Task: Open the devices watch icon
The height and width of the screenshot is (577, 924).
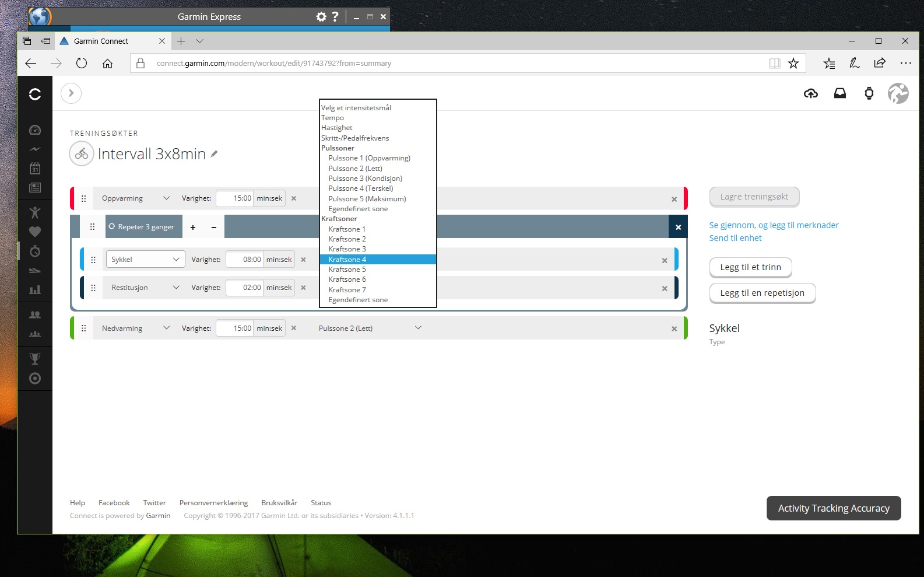Action: [869, 93]
